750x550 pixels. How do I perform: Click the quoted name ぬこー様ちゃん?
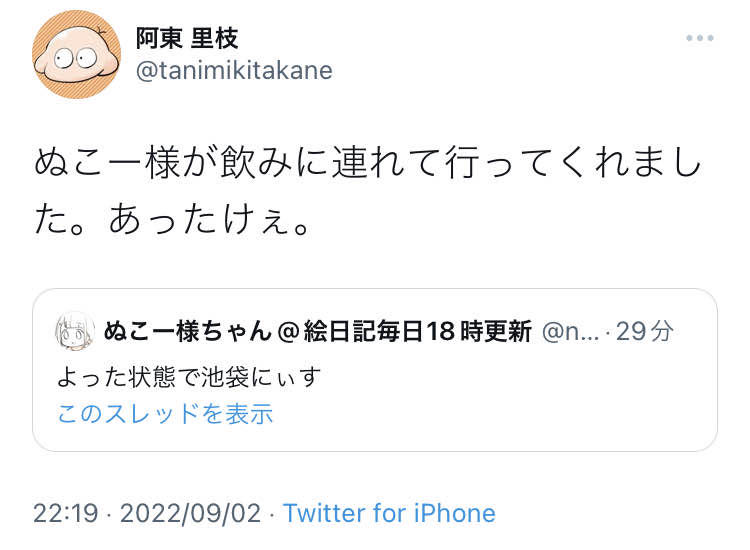pyautogui.click(x=188, y=331)
